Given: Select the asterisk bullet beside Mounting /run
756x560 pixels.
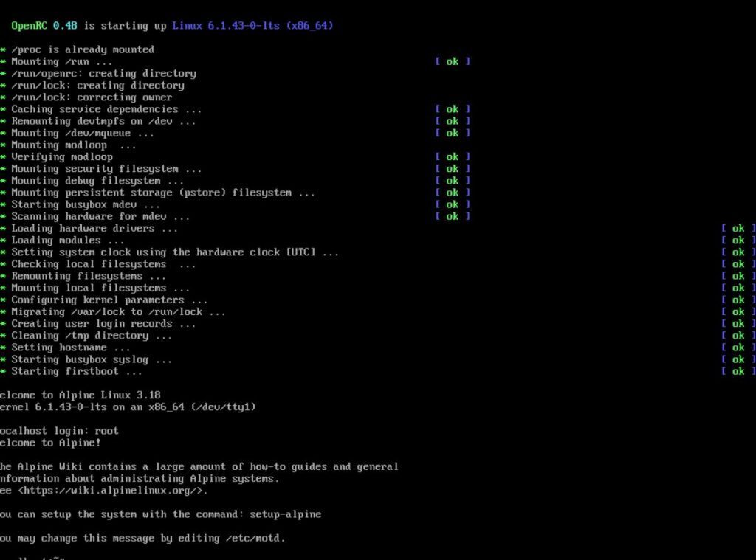Looking at the screenshot, I should [5, 61].
